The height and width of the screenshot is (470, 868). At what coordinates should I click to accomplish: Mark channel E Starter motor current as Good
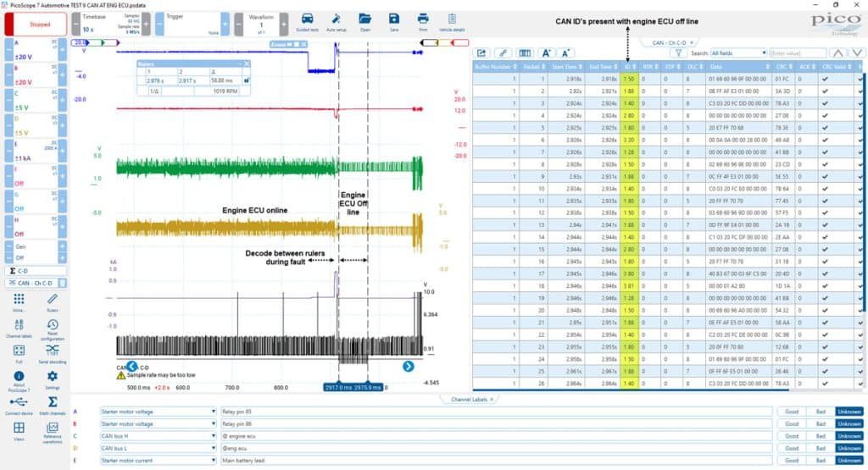pos(792,460)
